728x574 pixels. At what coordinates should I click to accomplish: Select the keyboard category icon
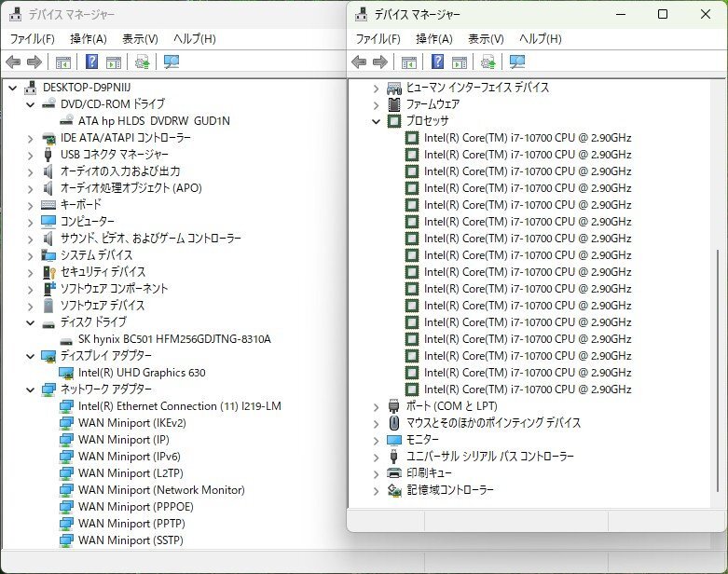(48, 205)
